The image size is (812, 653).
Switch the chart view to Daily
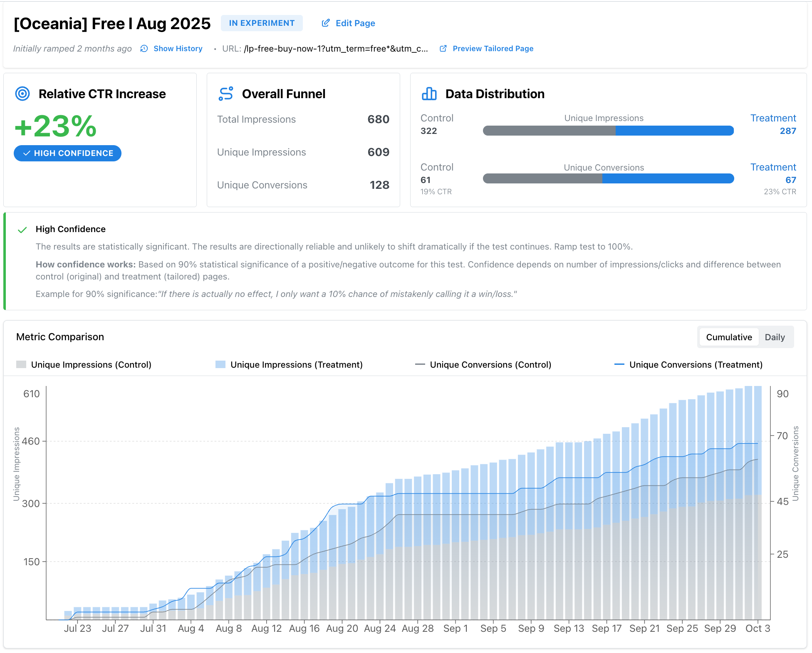[775, 337]
